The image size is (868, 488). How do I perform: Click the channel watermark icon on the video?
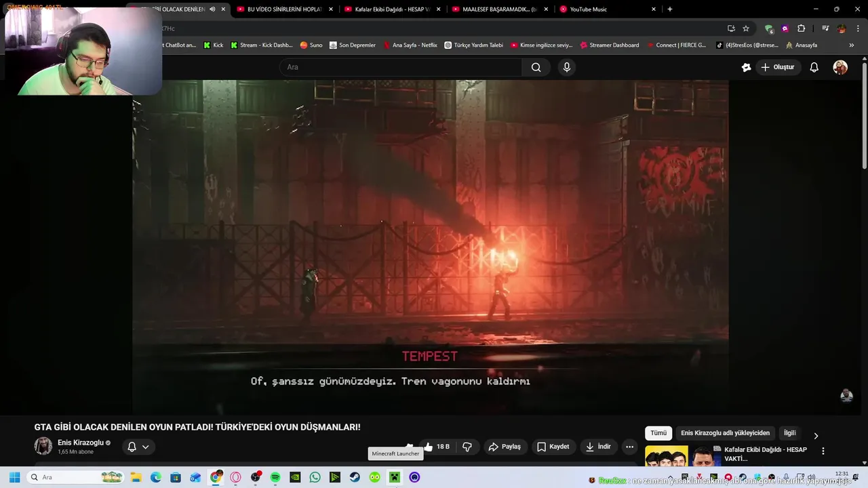pyautogui.click(x=846, y=396)
